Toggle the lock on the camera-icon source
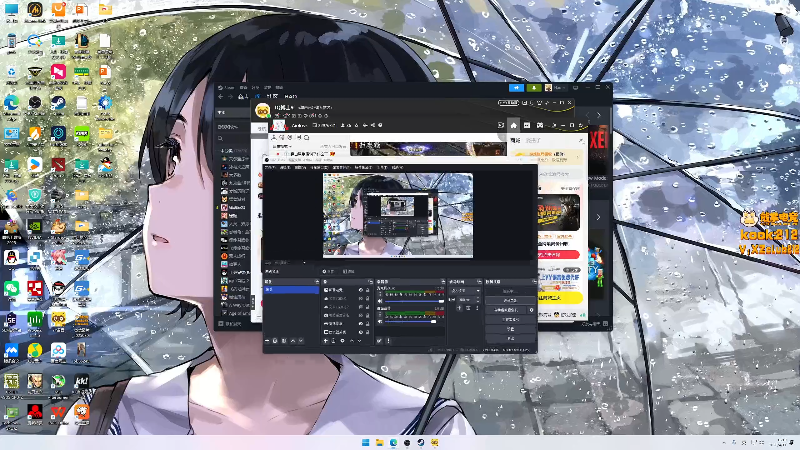This screenshot has width=800, height=450. [x=367, y=315]
